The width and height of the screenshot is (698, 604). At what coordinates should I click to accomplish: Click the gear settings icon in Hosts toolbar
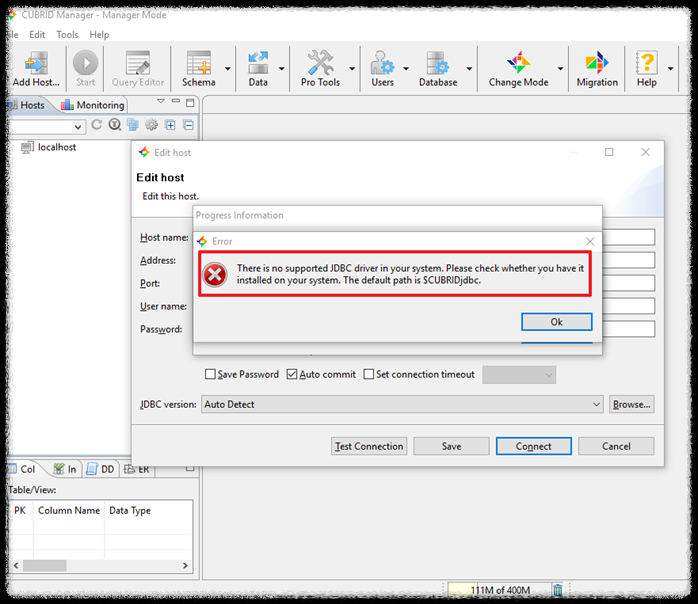[151, 125]
